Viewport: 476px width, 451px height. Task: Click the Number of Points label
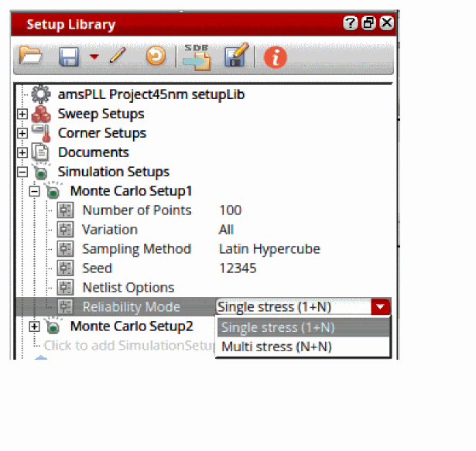(137, 210)
